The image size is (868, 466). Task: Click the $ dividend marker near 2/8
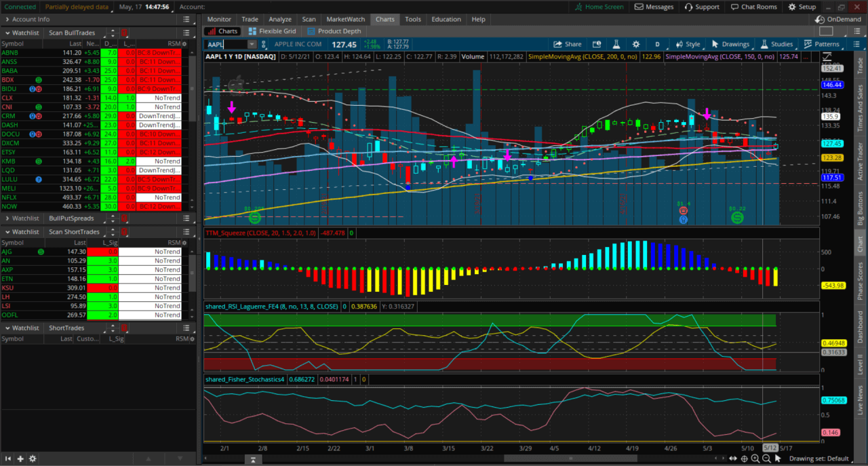(x=254, y=216)
